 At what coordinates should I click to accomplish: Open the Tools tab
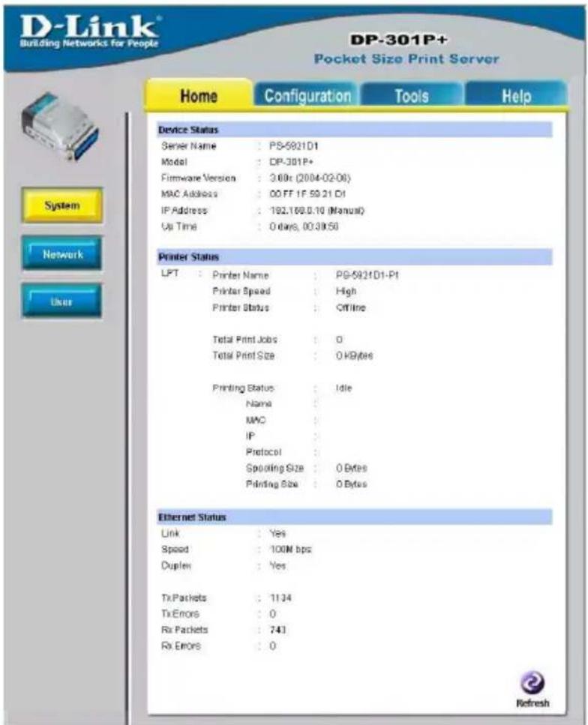(x=411, y=96)
